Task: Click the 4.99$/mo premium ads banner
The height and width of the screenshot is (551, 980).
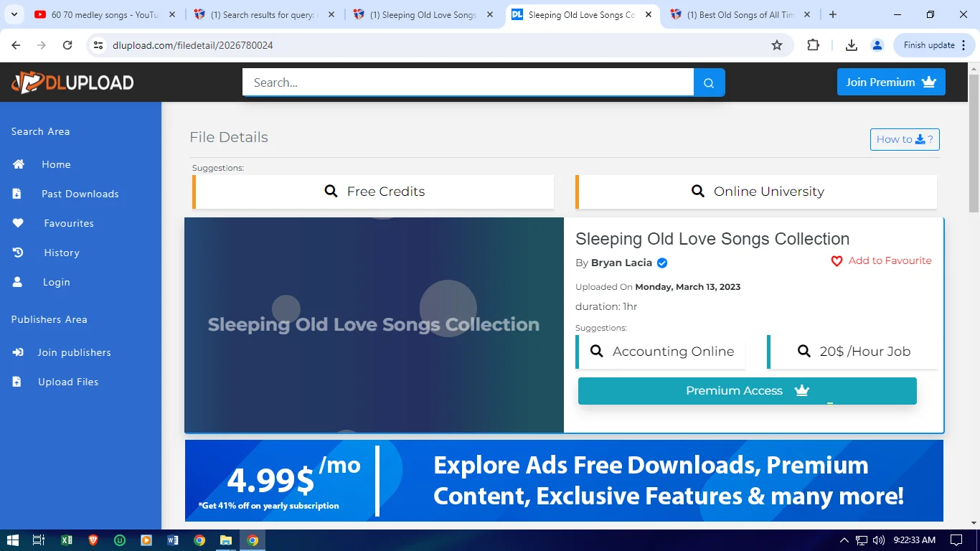Action: 564,481
